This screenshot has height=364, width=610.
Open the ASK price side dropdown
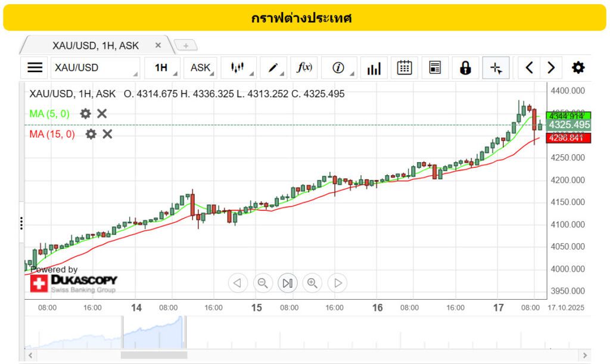201,68
